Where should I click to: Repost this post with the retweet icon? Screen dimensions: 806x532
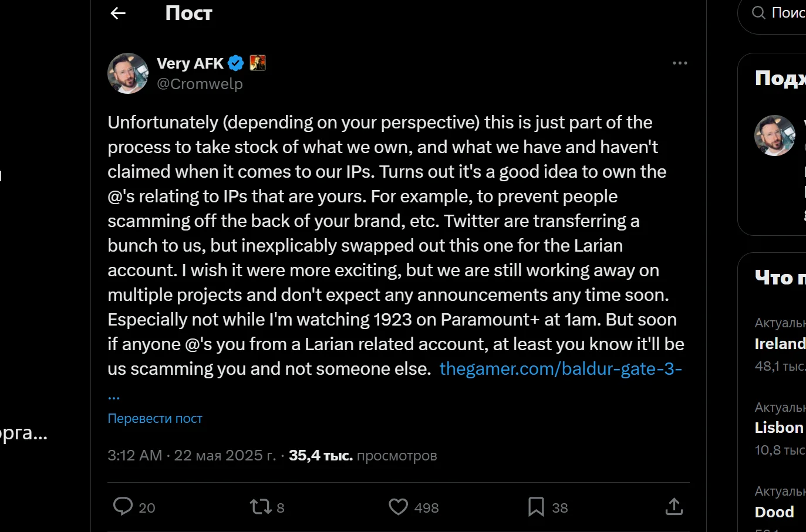[260, 507]
